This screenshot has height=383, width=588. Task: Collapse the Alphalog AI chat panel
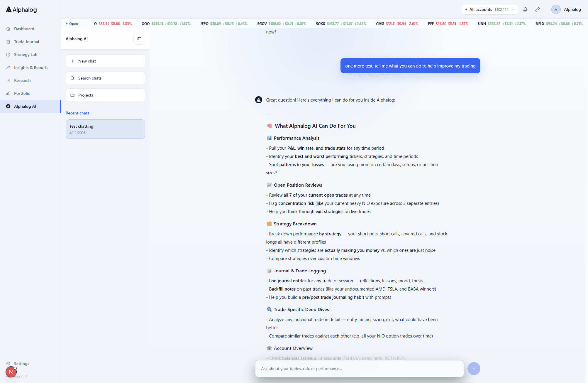pyautogui.click(x=139, y=39)
